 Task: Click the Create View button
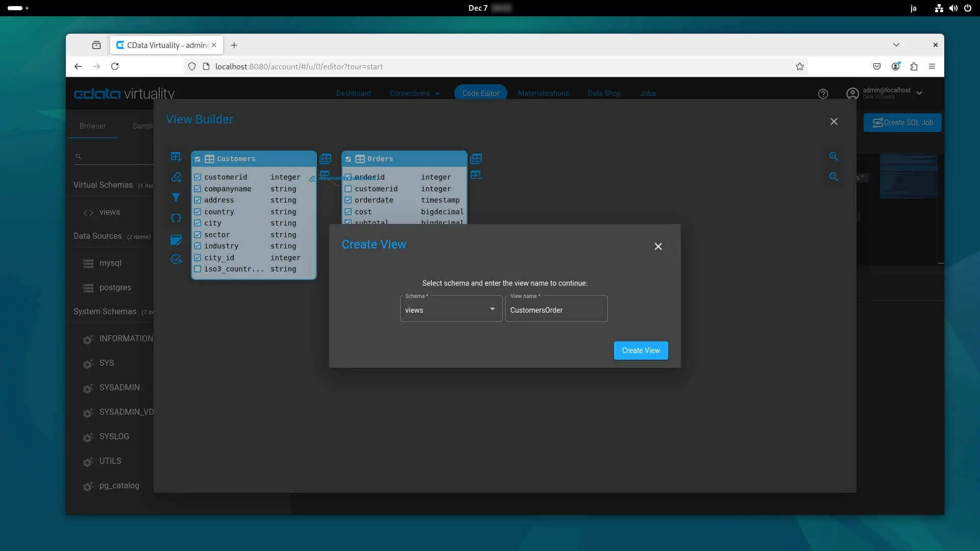tap(641, 350)
